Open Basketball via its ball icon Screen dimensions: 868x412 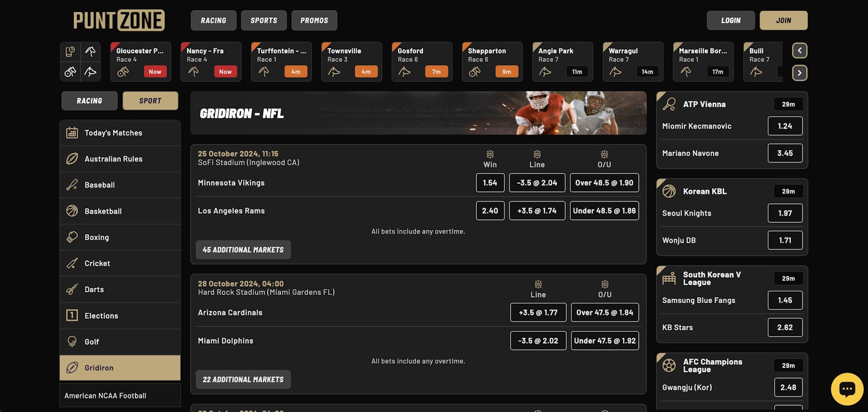coord(72,211)
